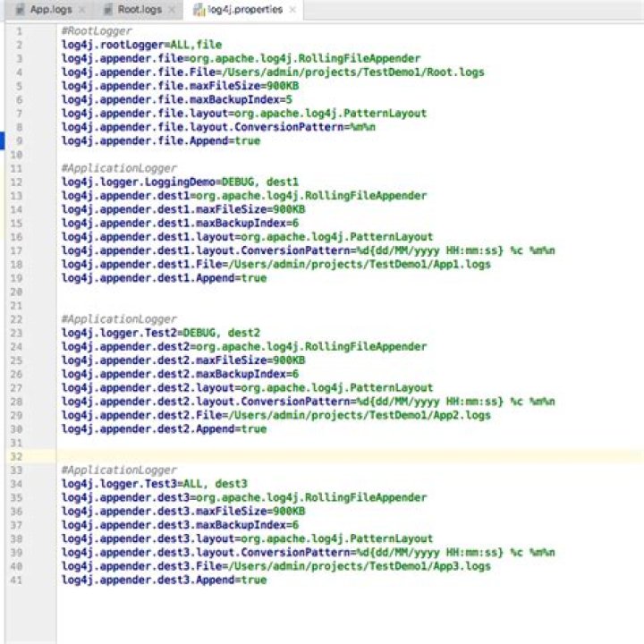
Task: Click line log4j.appender.dest2.layout.ConversionPattern
Action: point(308,402)
